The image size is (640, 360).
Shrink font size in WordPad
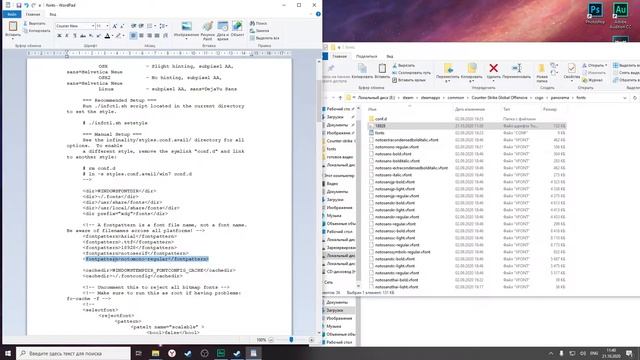coord(122,26)
